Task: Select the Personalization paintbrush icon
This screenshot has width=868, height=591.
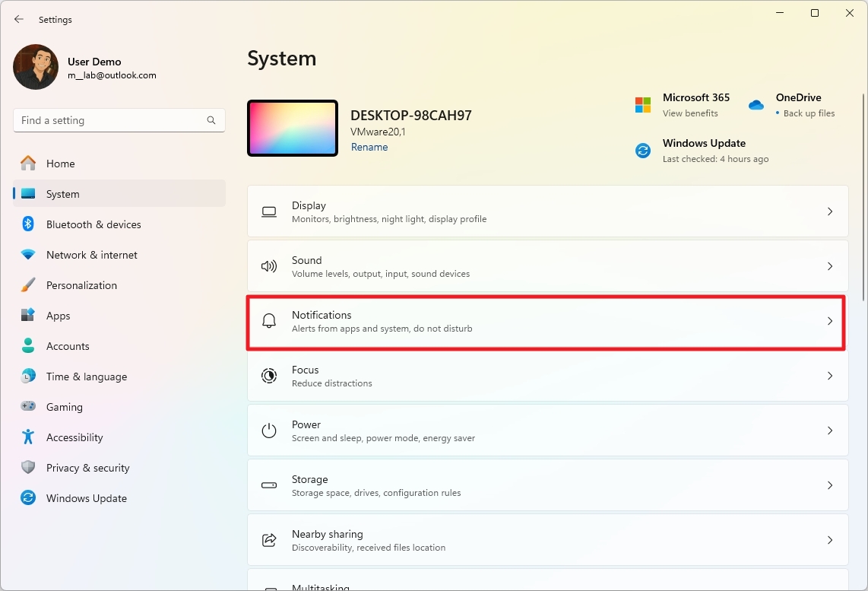Action: point(28,285)
